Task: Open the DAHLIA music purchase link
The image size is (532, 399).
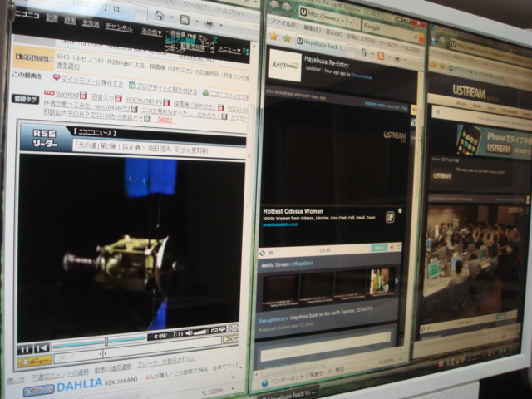Action: [x=80, y=384]
